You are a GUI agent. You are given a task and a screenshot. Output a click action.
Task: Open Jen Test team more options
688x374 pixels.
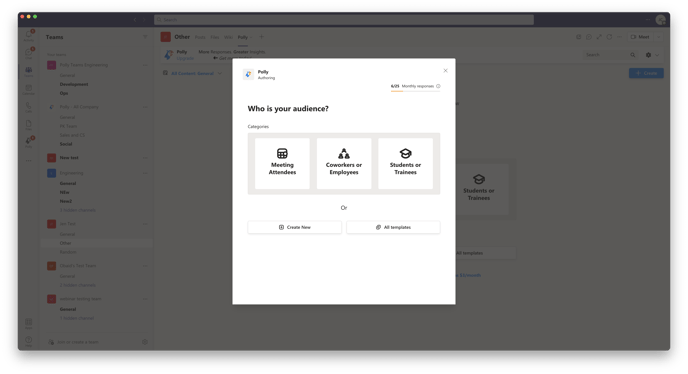pyautogui.click(x=145, y=224)
